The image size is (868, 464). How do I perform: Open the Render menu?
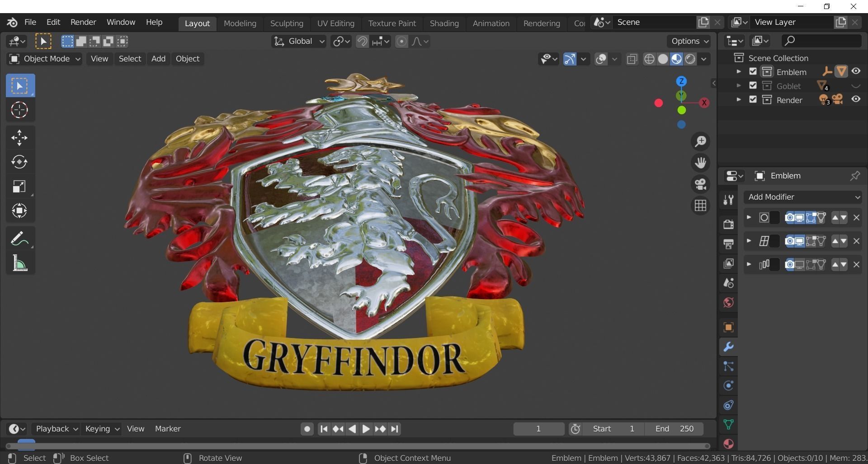pos(83,22)
